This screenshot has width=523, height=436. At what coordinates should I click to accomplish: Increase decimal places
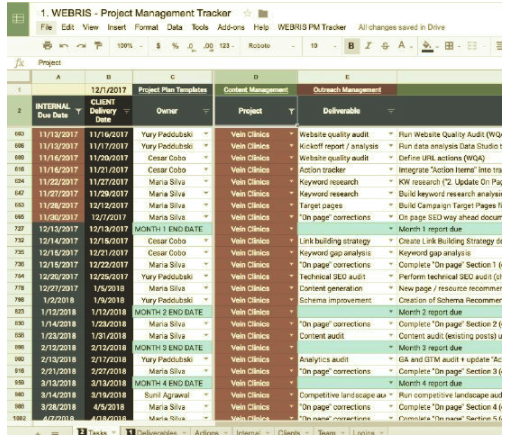point(208,46)
